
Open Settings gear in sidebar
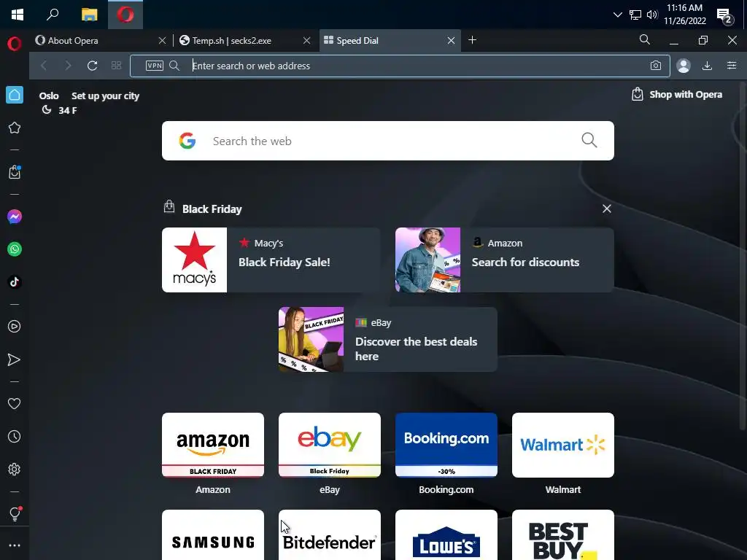pyautogui.click(x=15, y=469)
